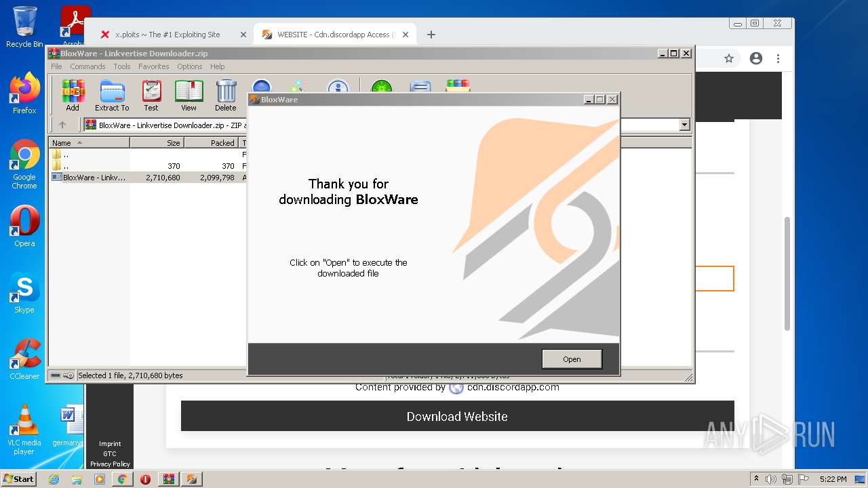Viewport: 868px width, 488px height.
Task: Click Open button in BloxWare dialog
Action: click(x=572, y=359)
